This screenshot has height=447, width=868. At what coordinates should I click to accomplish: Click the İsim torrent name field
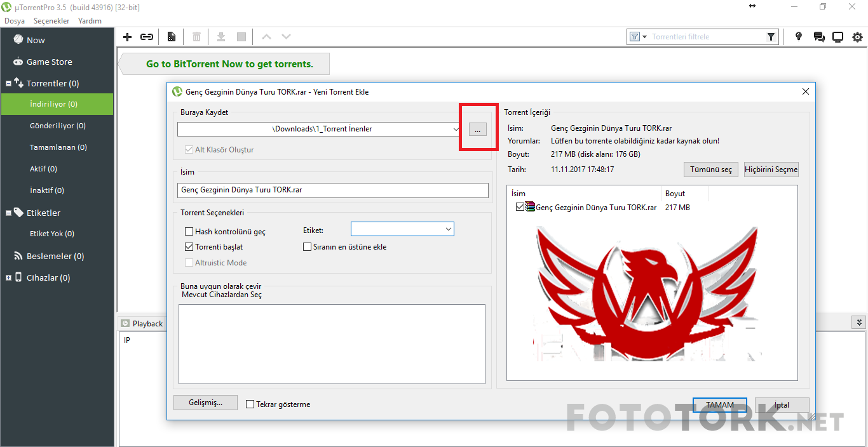tap(333, 190)
